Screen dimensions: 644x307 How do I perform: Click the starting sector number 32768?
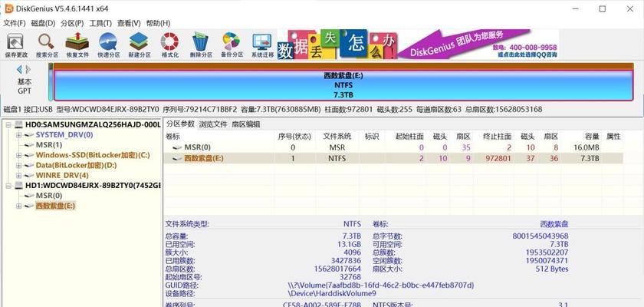pos(350,277)
